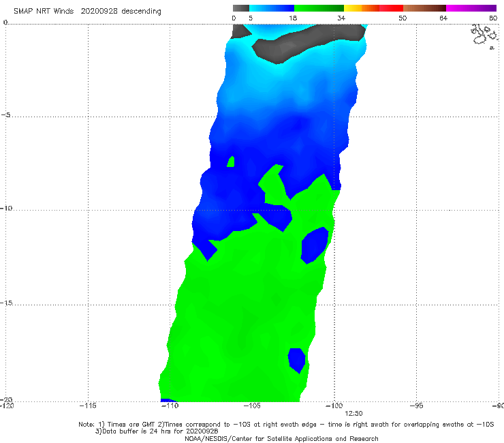Viewport: 504px width, 443px height.
Task: Click the small gray patch at swath top-left corner
Action: [240, 31]
